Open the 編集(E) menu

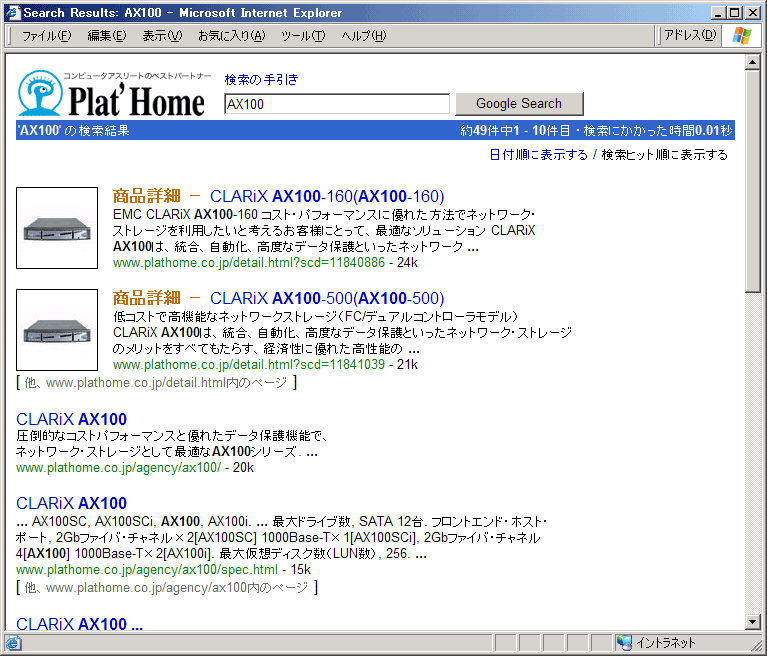coord(107,36)
